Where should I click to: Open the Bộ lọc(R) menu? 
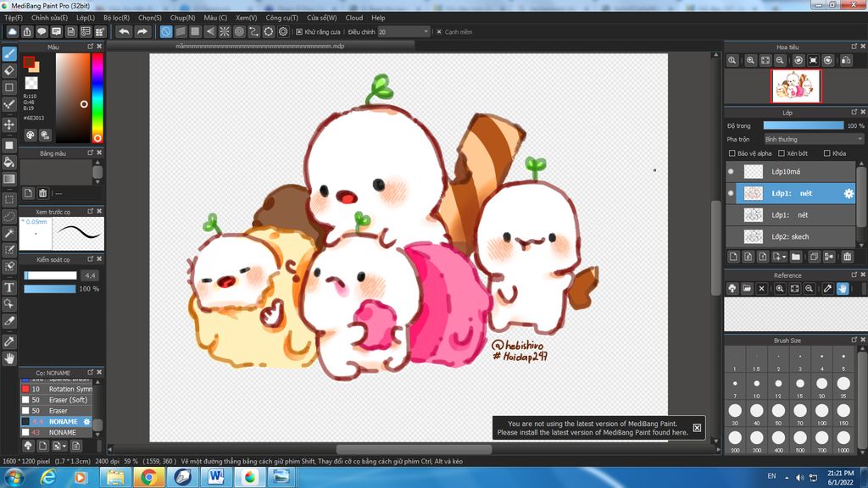pyautogui.click(x=116, y=18)
